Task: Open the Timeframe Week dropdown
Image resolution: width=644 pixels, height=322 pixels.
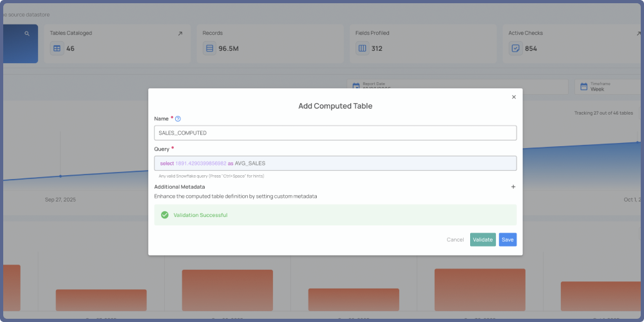Action: (x=609, y=87)
